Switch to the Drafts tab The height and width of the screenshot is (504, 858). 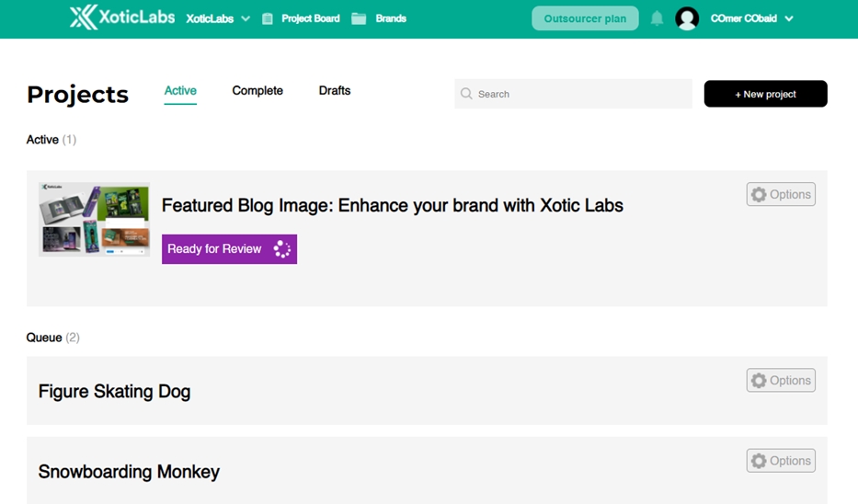(335, 90)
